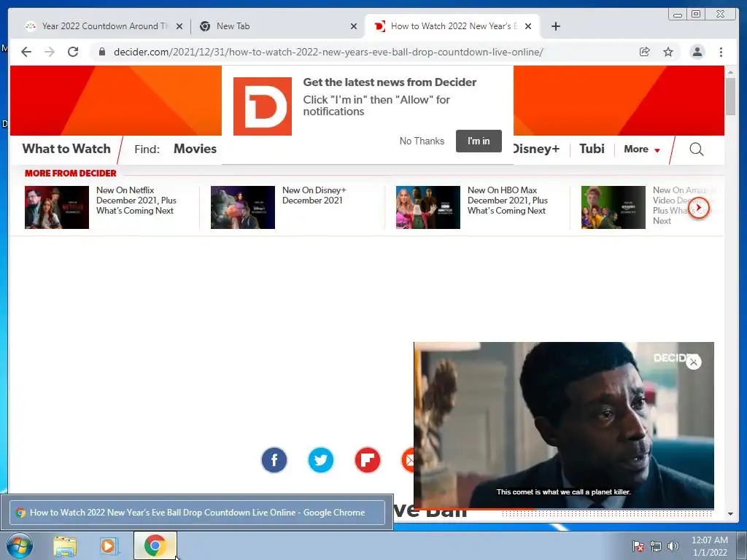Click the scrollbar up arrow
The height and width of the screenshot is (560, 747).
click(730, 72)
